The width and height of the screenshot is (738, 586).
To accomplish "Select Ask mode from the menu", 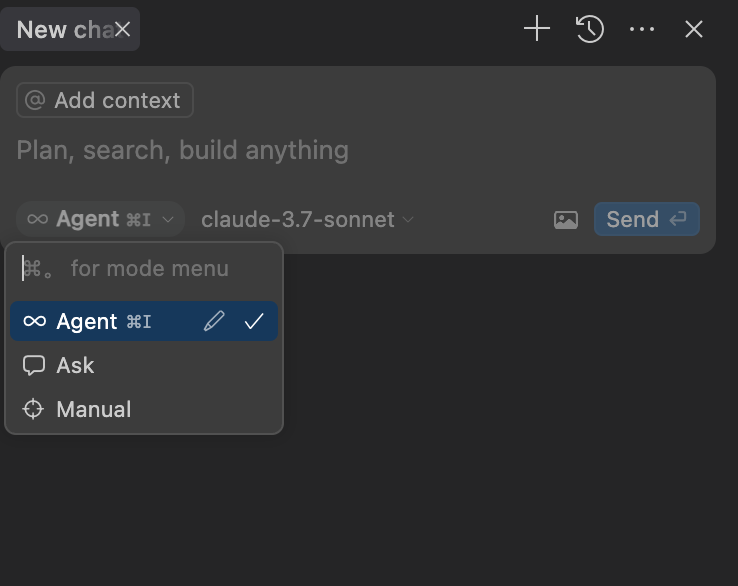I will pos(76,365).
